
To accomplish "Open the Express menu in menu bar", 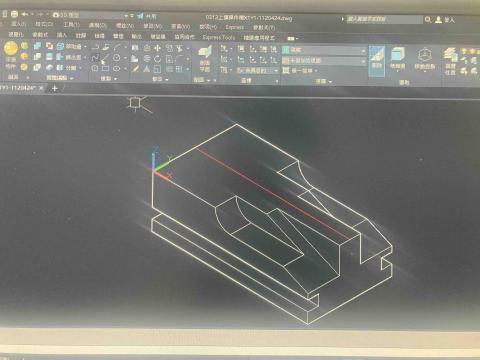I will coord(235,27).
